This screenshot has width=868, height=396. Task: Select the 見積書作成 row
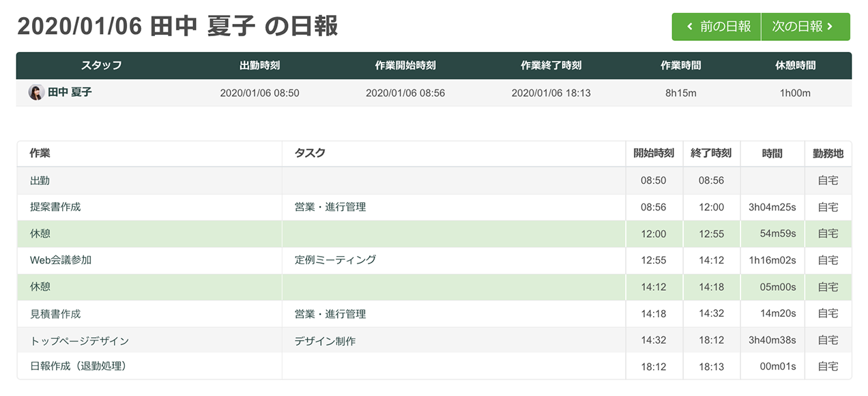pyautogui.click(x=55, y=314)
